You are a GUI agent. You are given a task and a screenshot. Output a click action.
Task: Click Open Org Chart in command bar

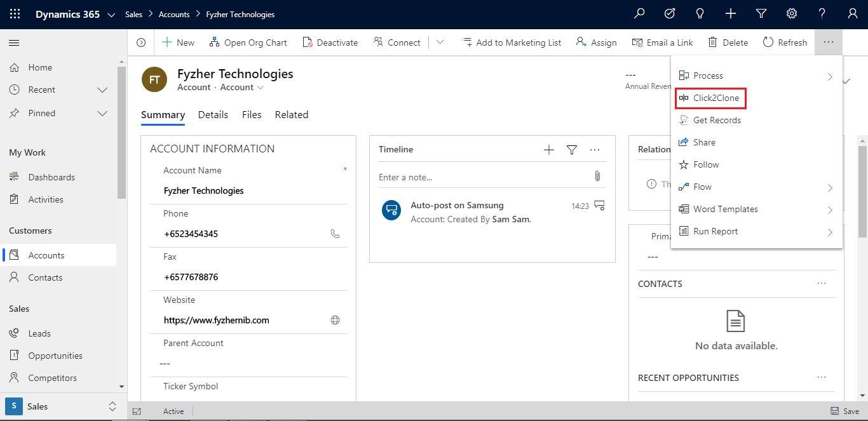[x=248, y=43]
